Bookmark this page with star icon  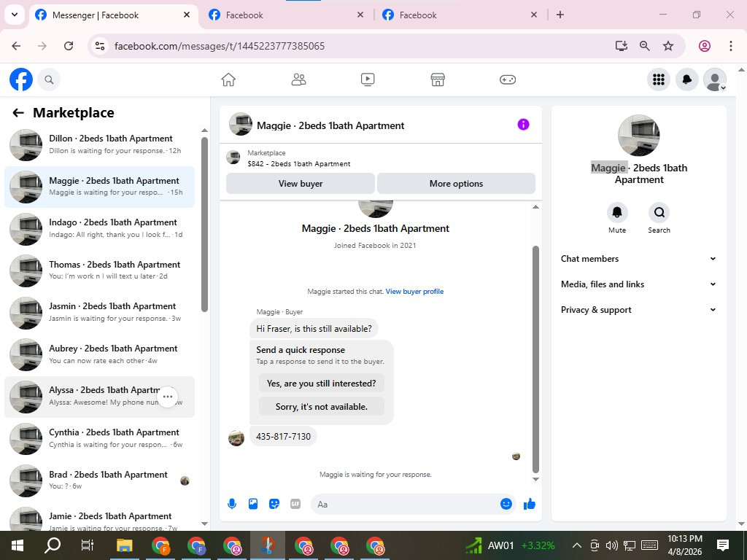[668, 46]
